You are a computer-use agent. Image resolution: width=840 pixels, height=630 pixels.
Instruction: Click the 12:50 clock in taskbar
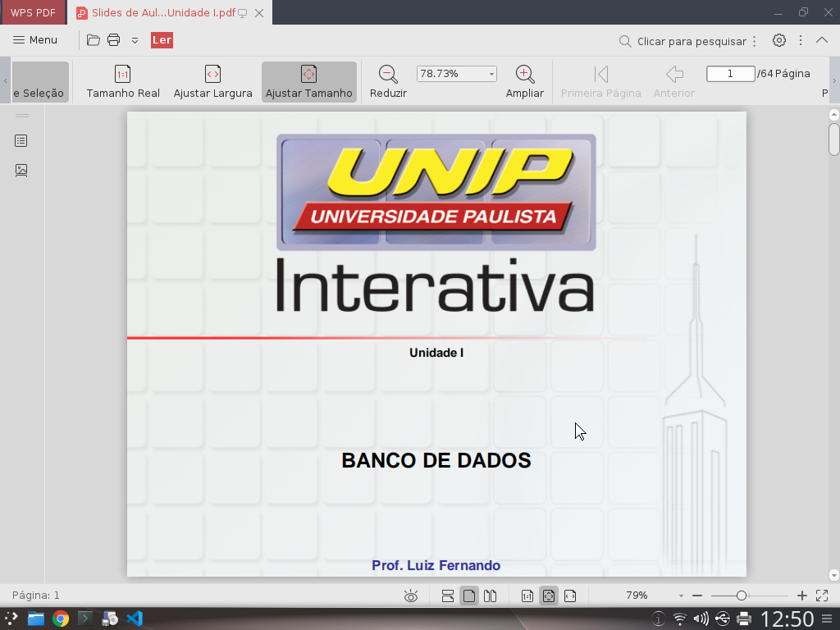pyautogui.click(x=787, y=619)
